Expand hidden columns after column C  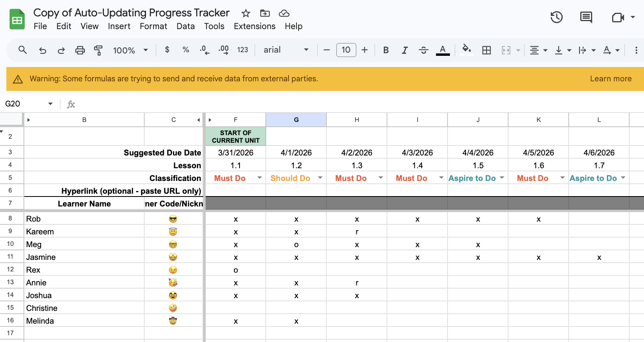[x=198, y=120]
